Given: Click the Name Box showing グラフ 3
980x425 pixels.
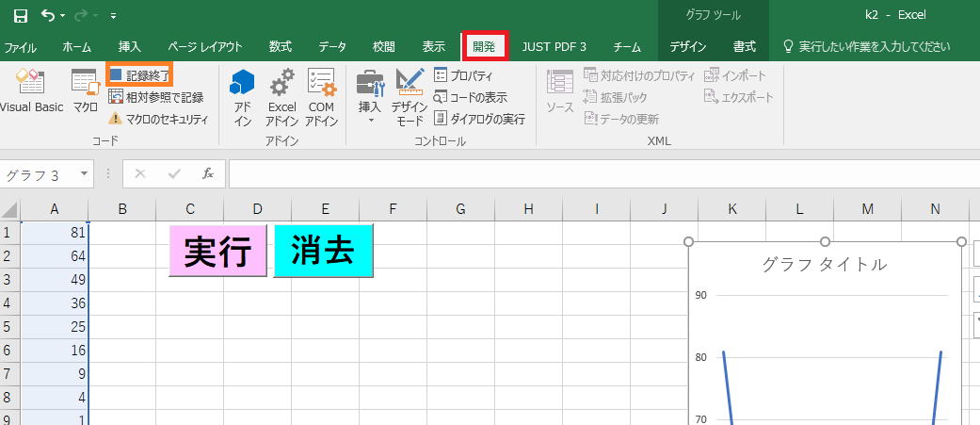Looking at the screenshot, I should (39, 174).
